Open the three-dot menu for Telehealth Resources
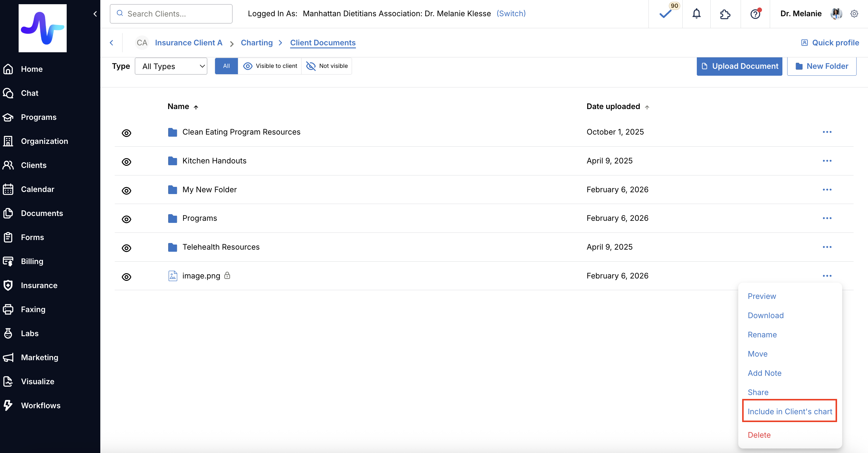This screenshot has height=453, width=868. click(x=827, y=247)
